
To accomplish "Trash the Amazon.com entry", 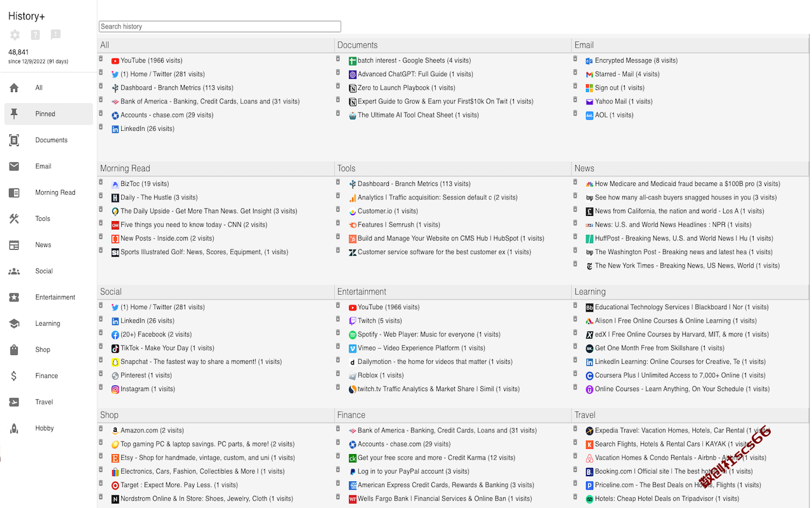I will [x=101, y=429].
